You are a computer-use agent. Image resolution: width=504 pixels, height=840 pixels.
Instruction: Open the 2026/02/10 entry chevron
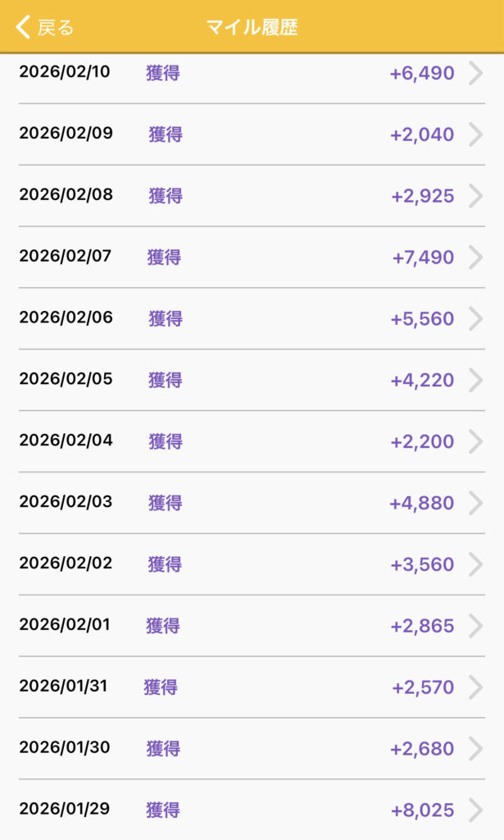click(x=475, y=73)
